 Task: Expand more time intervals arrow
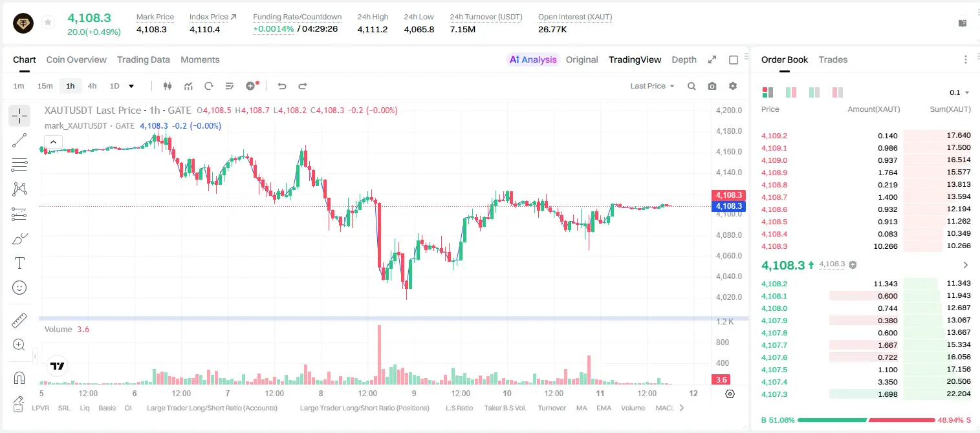131,86
